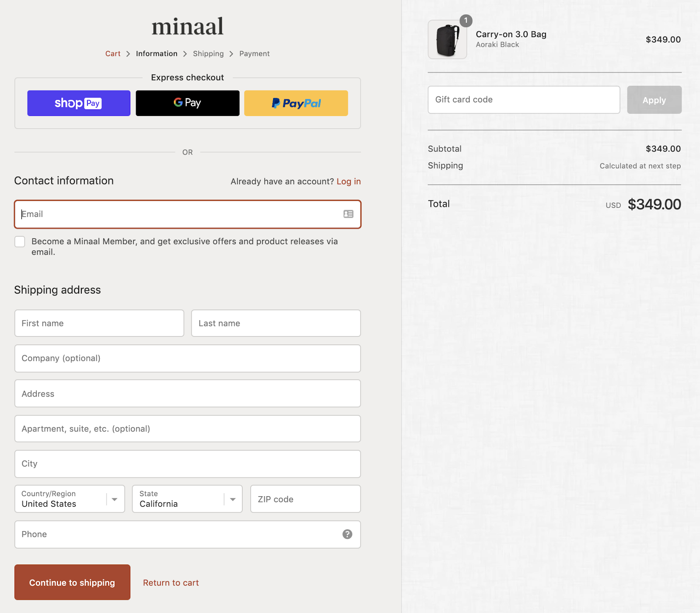Focus the Address field
The height and width of the screenshot is (613, 700).
point(188,394)
